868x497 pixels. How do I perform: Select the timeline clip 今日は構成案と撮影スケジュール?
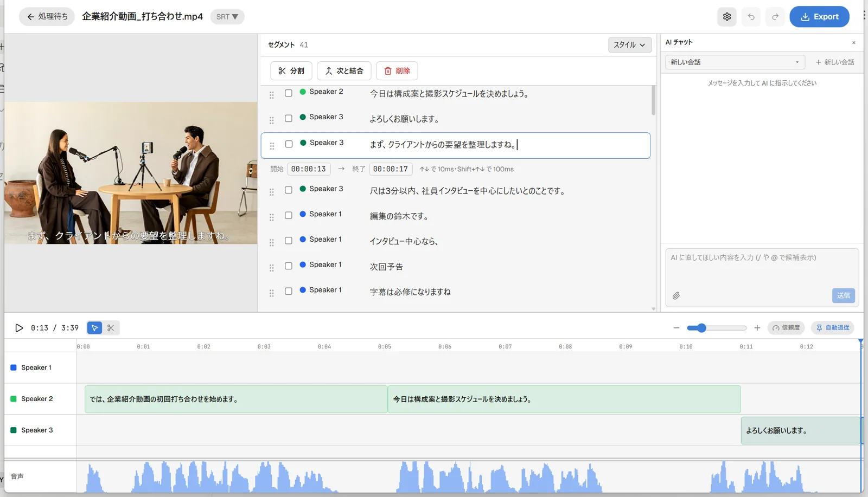tap(564, 399)
